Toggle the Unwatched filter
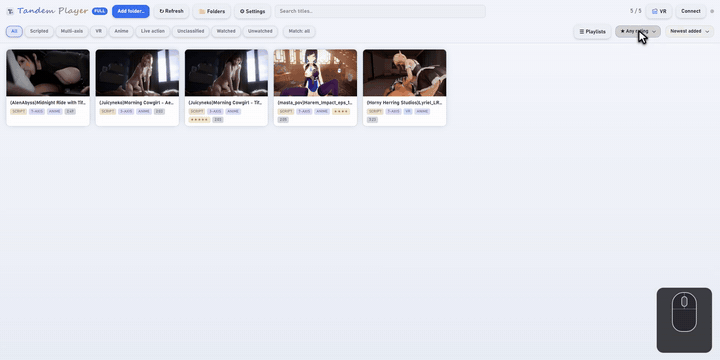720x360 pixels. tap(260, 31)
